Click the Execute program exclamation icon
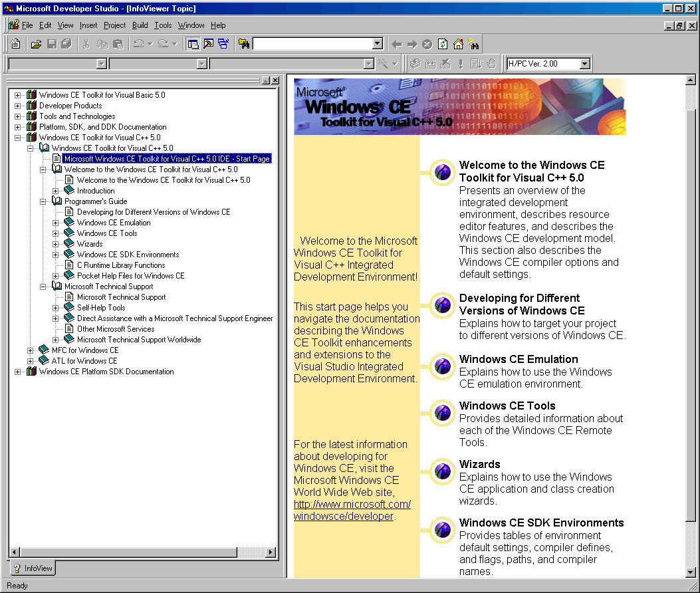This screenshot has width=700, height=593. [461, 64]
